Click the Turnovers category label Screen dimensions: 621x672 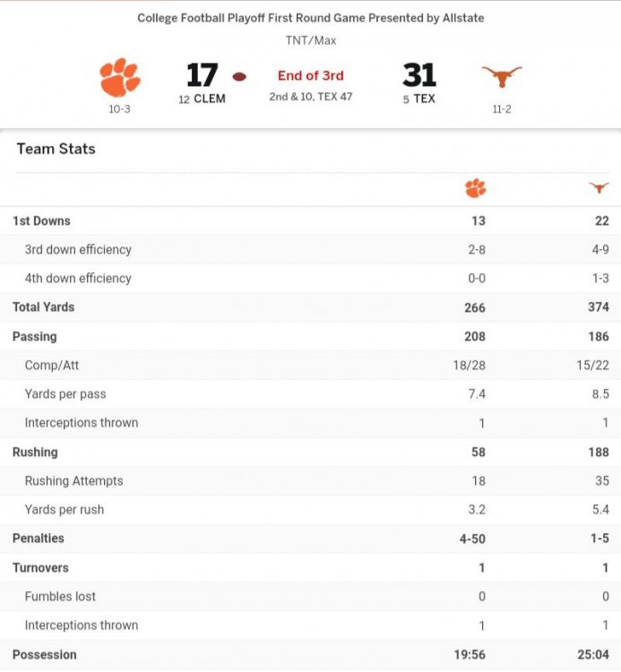40,567
